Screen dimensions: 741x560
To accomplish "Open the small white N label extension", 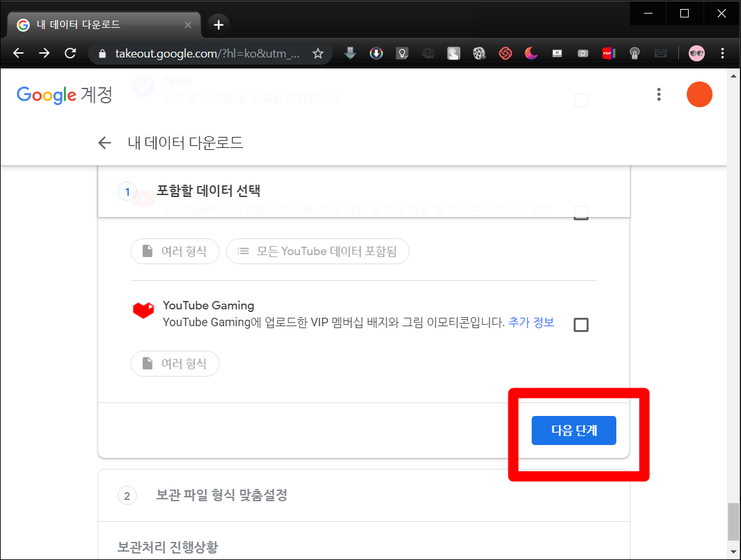I will (x=557, y=54).
